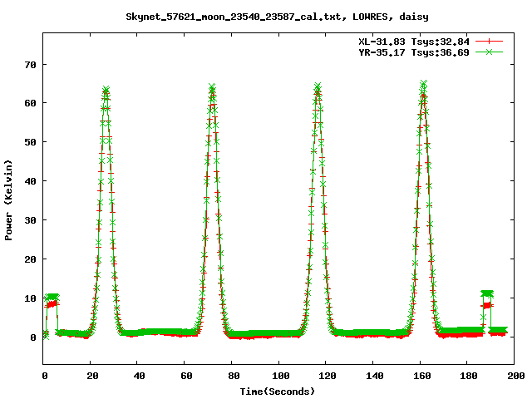The width and height of the screenshot is (532, 399).
Task: Click the x-axis tick label 120
Action: [x=328, y=376]
